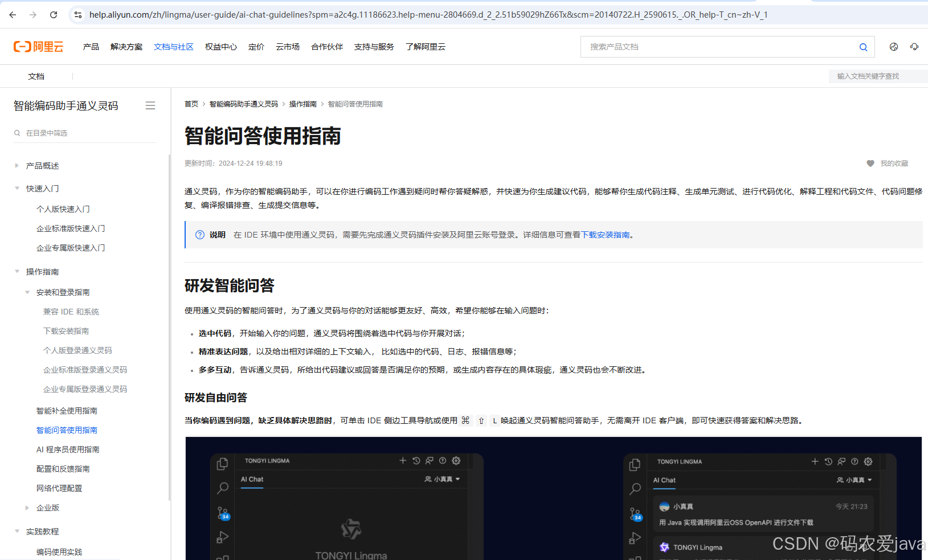Click the browser back arrow
This screenshot has height=560, width=928.
[13, 15]
